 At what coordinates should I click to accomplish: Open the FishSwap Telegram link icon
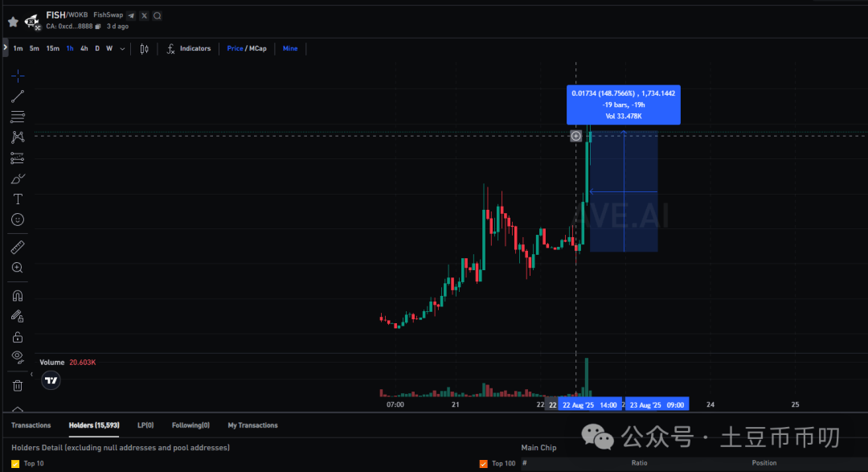(131, 15)
